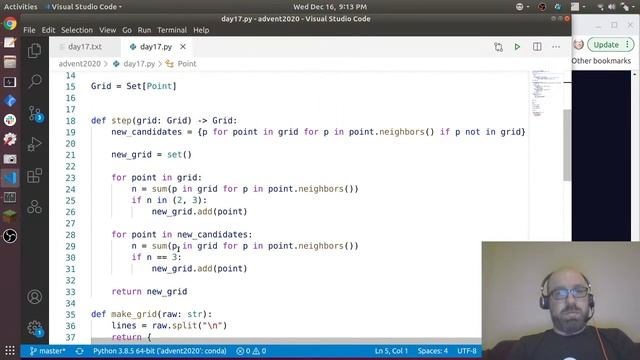Click the synchronize changes icon in status bar
The width and height of the screenshot is (640, 360).
(80, 351)
